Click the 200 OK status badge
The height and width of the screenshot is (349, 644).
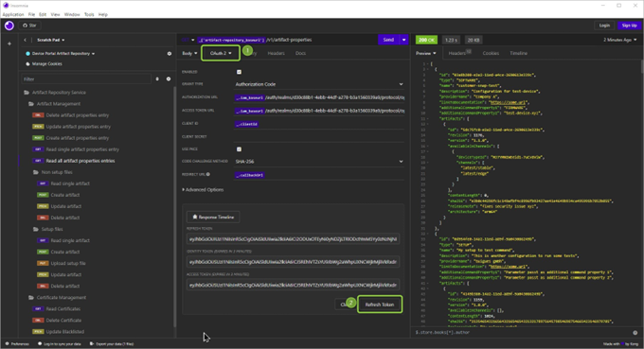(x=426, y=40)
